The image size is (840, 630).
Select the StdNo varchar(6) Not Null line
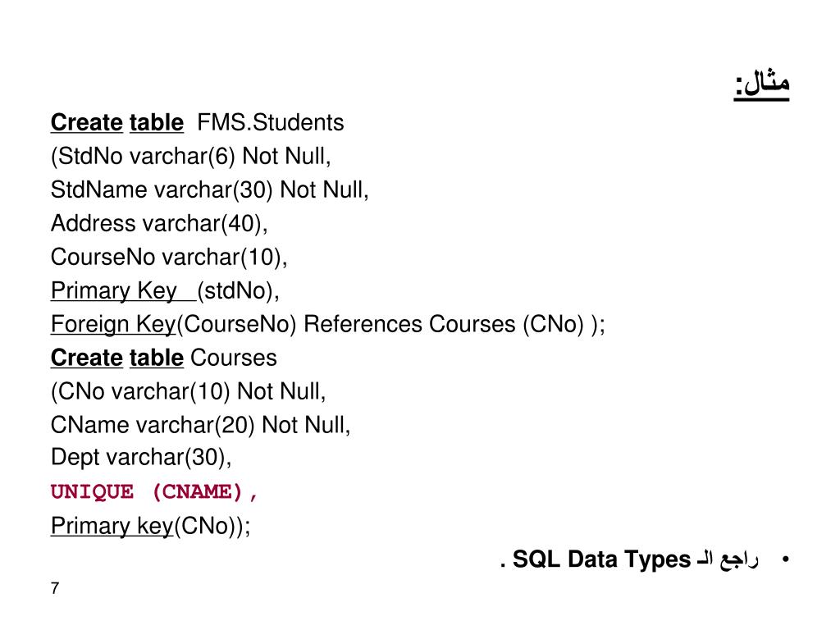pos(190,157)
